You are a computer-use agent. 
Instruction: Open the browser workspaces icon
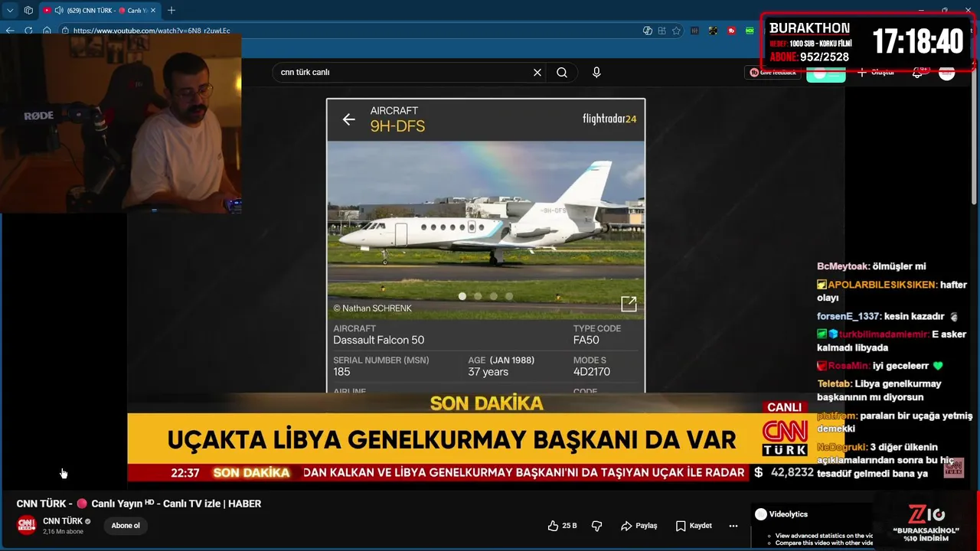click(x=28, y=10)
